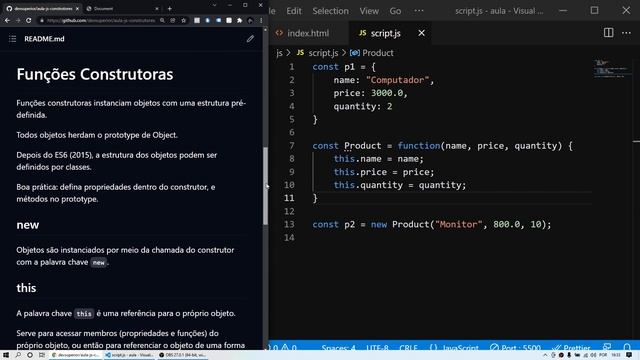Bookmark this page with the star icon
This screenshot has height=360, width=640.
click(184, 20)
